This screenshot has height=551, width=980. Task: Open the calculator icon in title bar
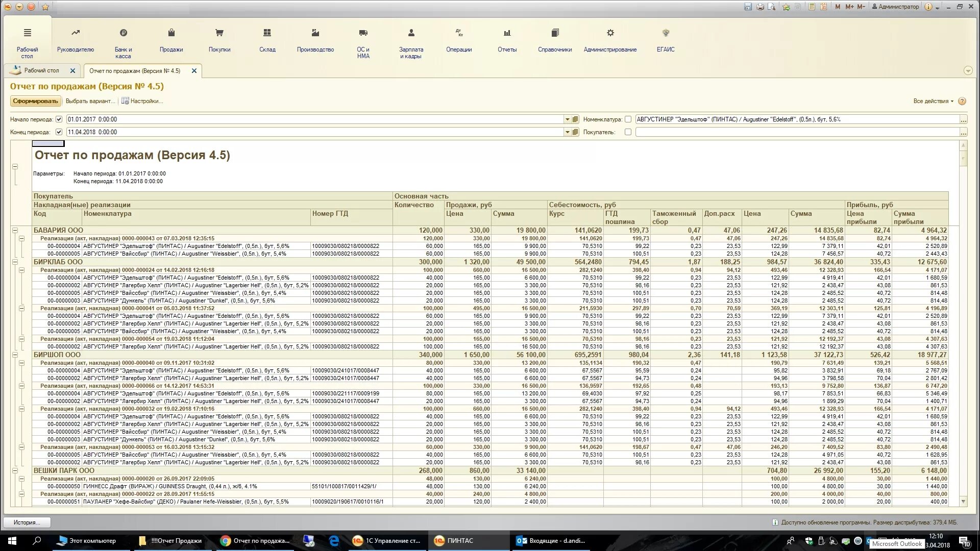tap(812, 7)
